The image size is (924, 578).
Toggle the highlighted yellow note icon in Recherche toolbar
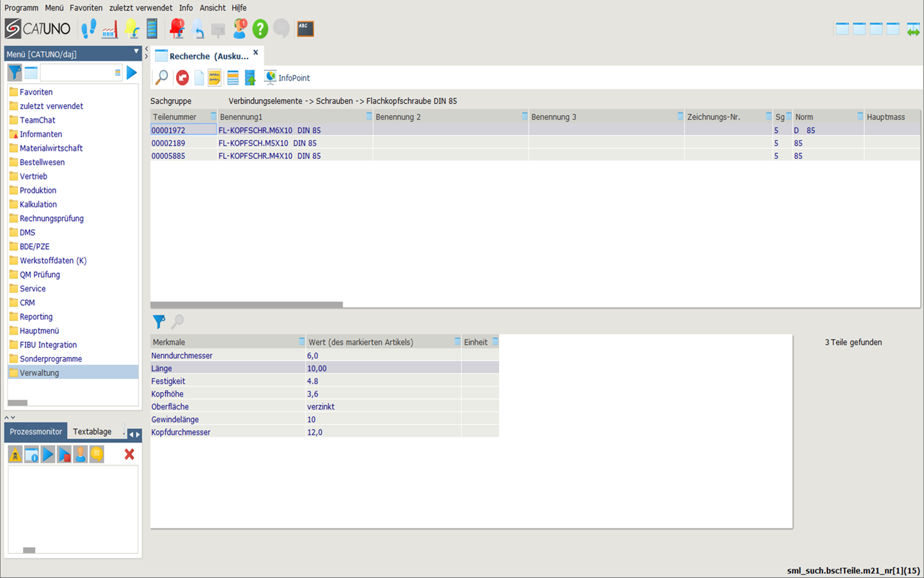click(x=214, y=78)
